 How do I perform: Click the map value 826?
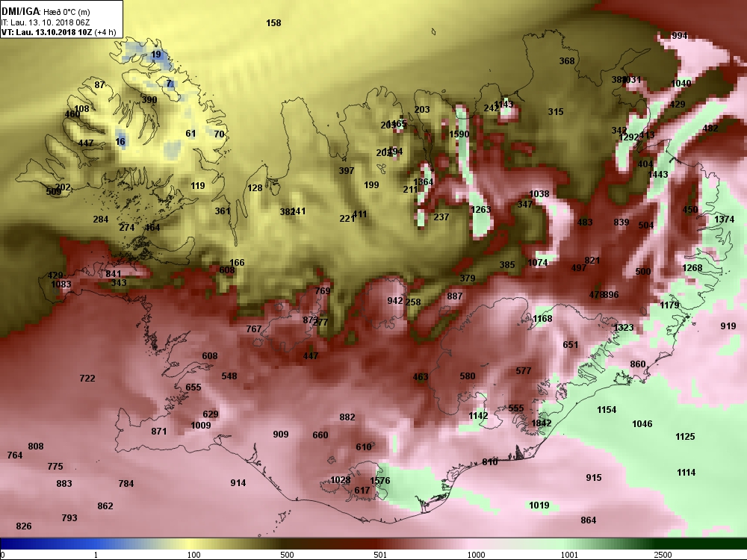[x=24, y=526]
